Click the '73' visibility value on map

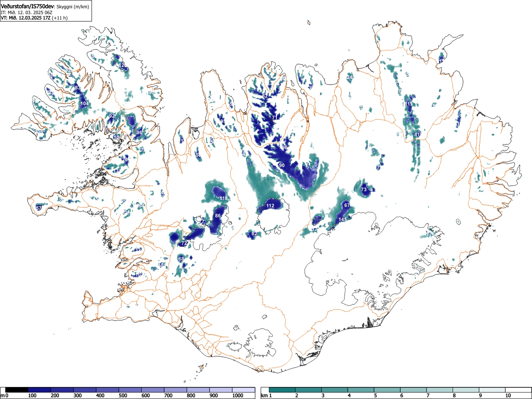[364, 190]
